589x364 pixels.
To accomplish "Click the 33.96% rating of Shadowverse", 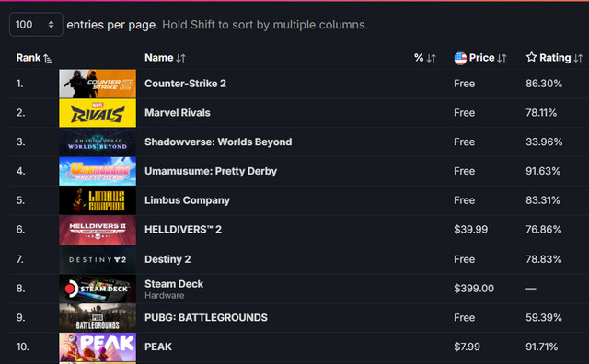I will tap(544, 142).
